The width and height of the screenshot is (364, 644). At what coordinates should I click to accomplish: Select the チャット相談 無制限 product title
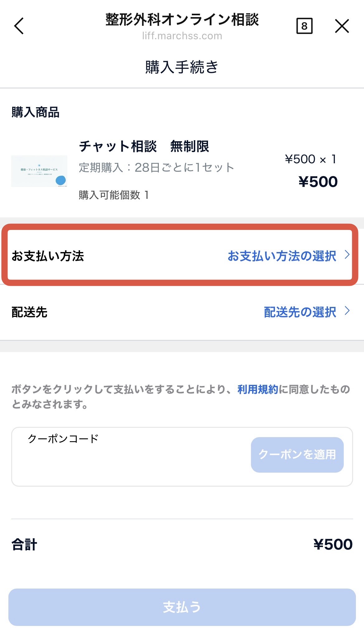coord(144,146)
